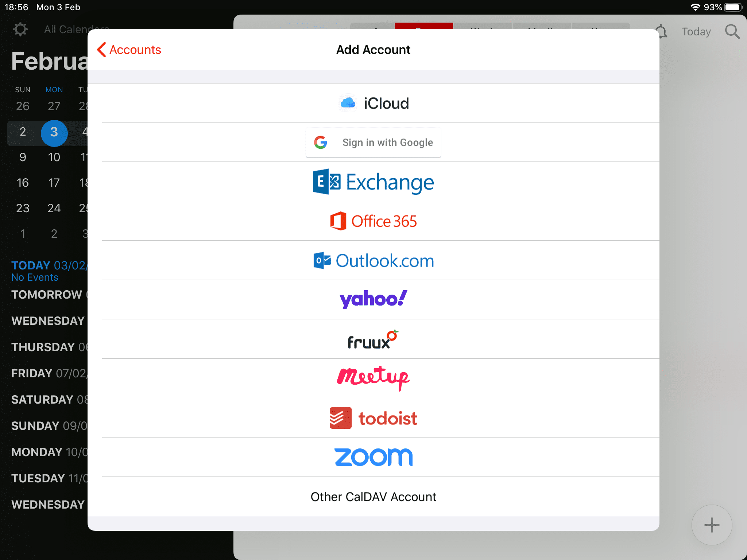This screenshot has height=560, width=747.
Task: Select February 17 in mini calendar
Action: (54, 183)
